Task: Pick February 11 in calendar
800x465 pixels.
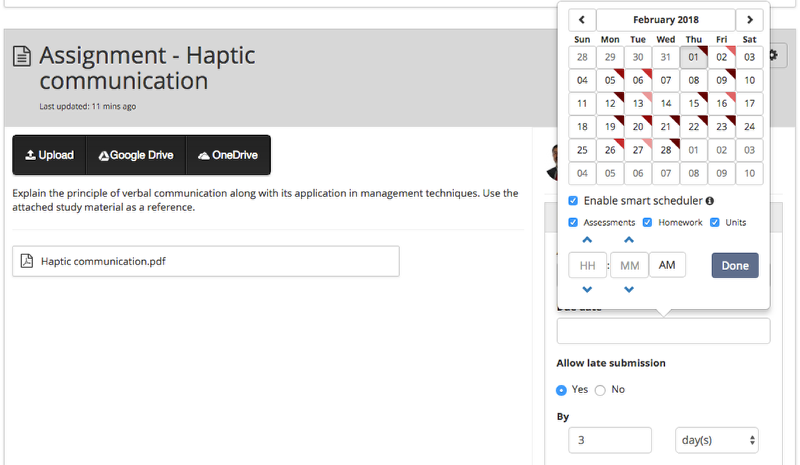Action: 582,104
